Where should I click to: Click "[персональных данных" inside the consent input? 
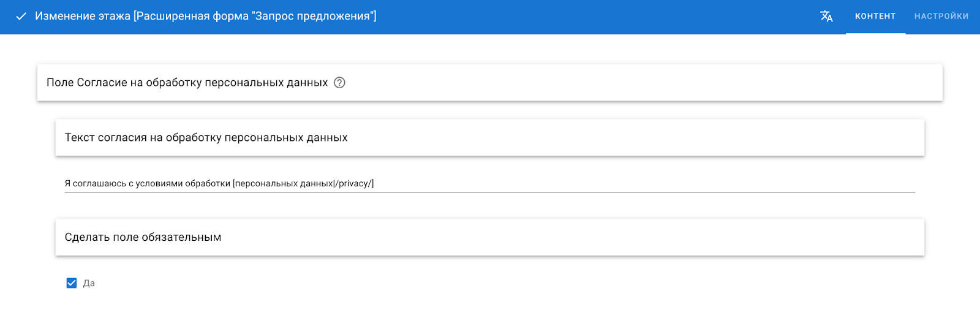pyautogui.click(x=283, y=184)
